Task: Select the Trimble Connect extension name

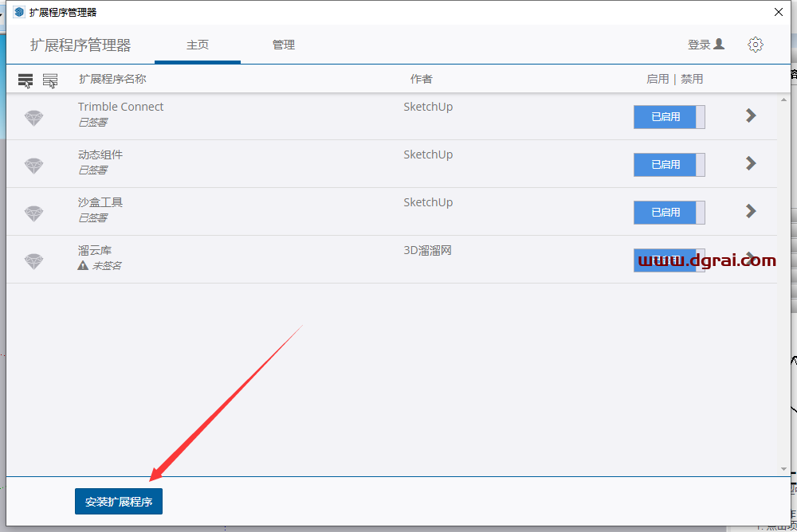Action: (120, 107)
